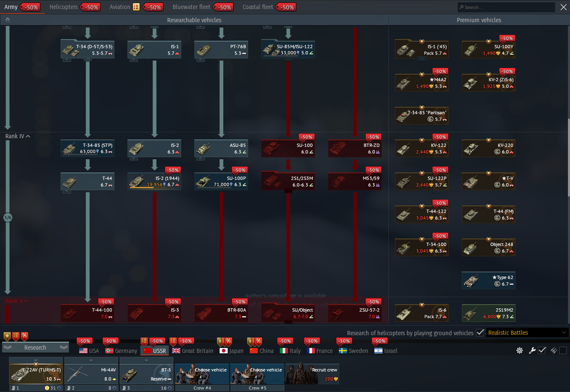Viewport: 570px width, 392px height.
Task: Select the BTR-ZD vehicle card
Action: click(x=355, y=148)
